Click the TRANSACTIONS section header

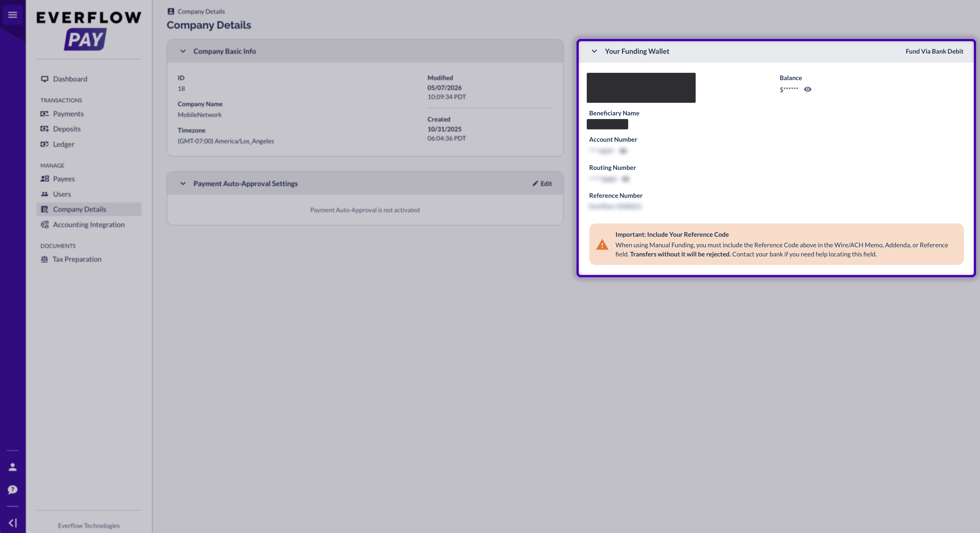[61, 100]
